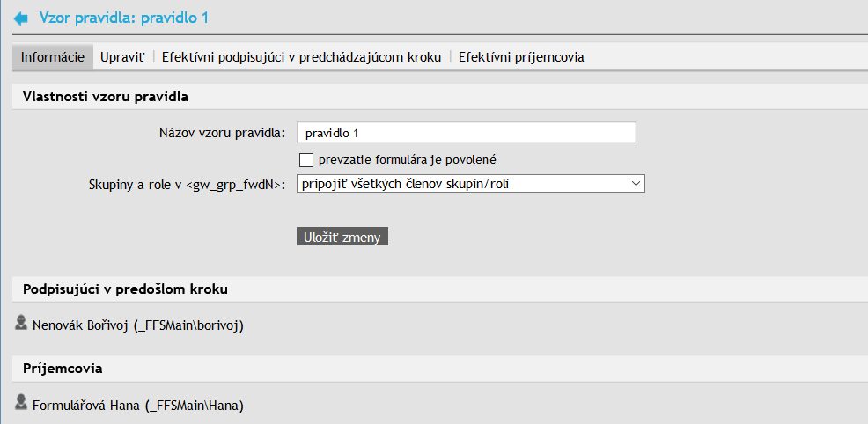Image resolution: width=868 pixels, height=424 pixels.
Task: Click the 'Názov vzoru pravidla:' field label
Action: click(220, 133)
